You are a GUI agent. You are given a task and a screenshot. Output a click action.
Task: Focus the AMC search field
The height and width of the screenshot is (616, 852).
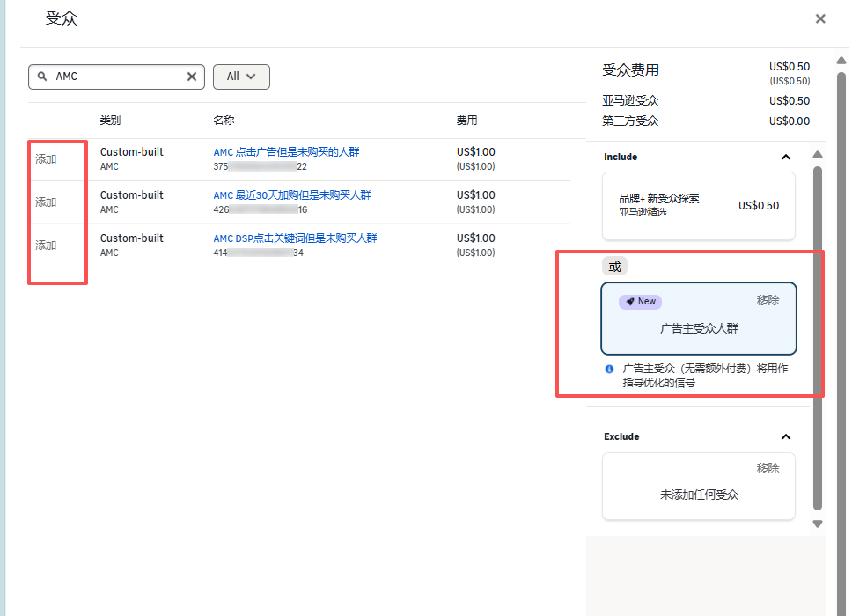coord(117,77)
